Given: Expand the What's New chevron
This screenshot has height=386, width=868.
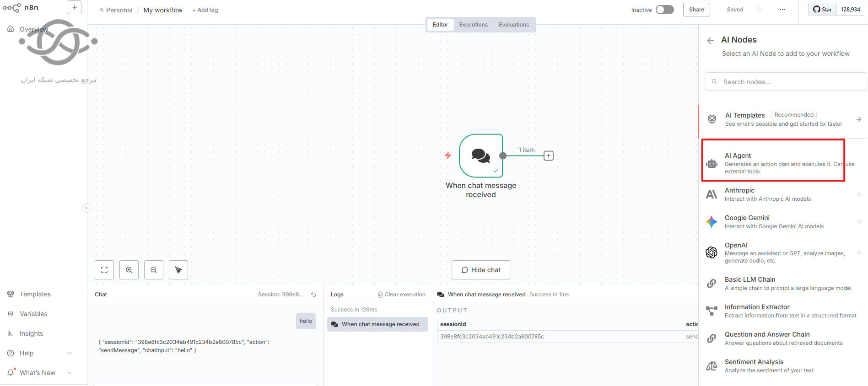Looking at the screenshot, I should pos(70,373).
